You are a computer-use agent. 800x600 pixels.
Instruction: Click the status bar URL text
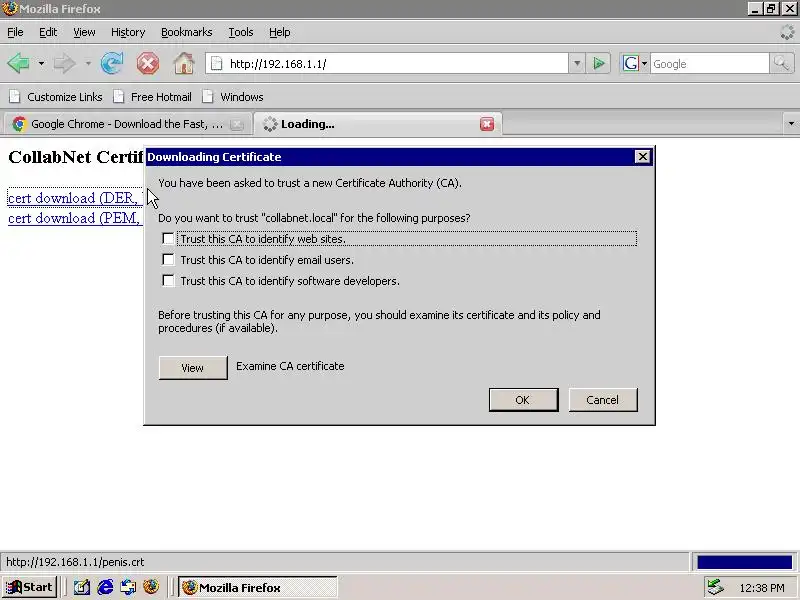[x=75, y=562]
